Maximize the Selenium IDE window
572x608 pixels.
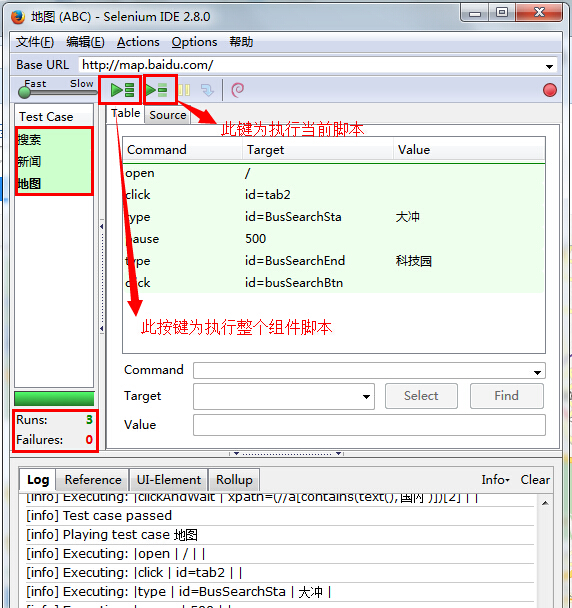click(x=502, y=12)
